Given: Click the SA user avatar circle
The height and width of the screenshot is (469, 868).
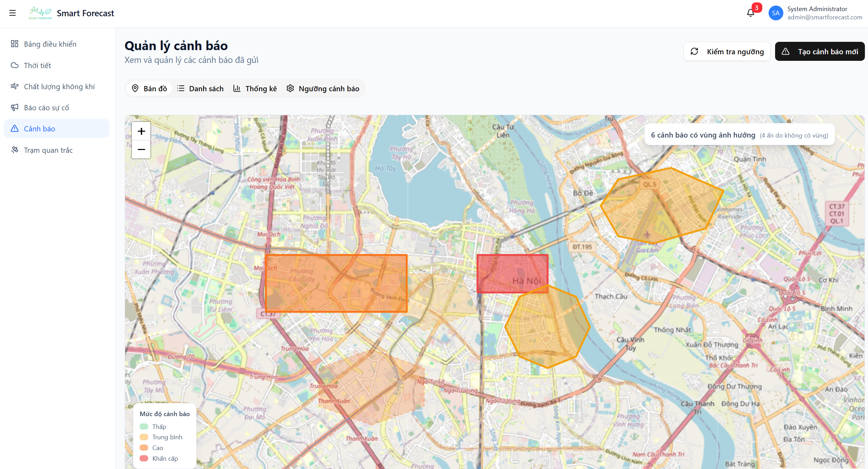Looking at the screenshot, I should (x=776, y=13).
